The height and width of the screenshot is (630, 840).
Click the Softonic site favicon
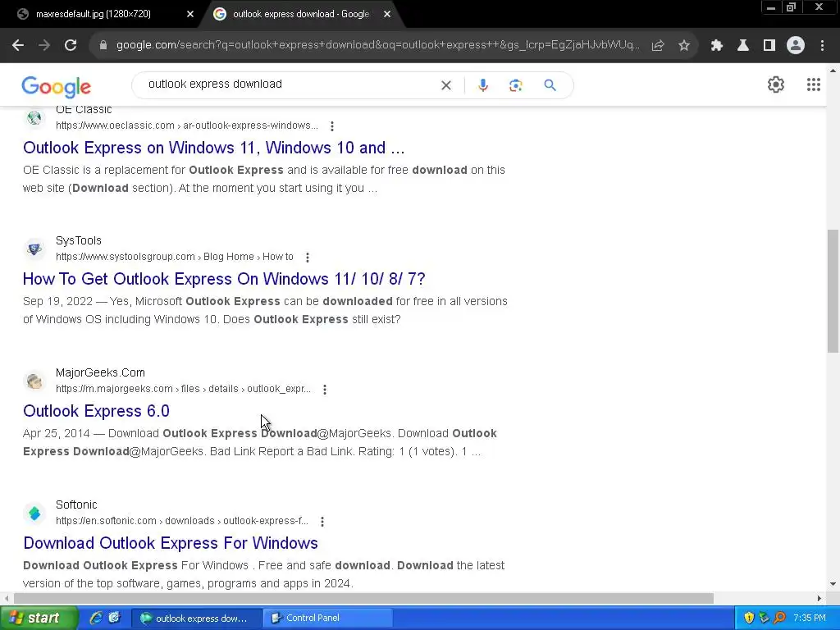[34, 514]
